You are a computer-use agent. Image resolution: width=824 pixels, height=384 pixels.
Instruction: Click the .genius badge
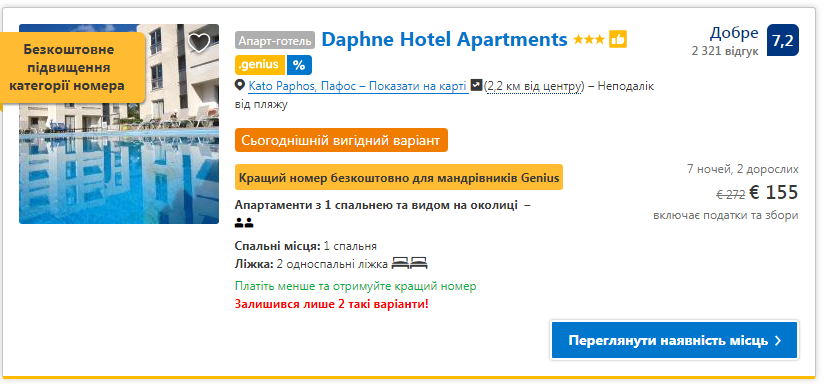(260, 65)
